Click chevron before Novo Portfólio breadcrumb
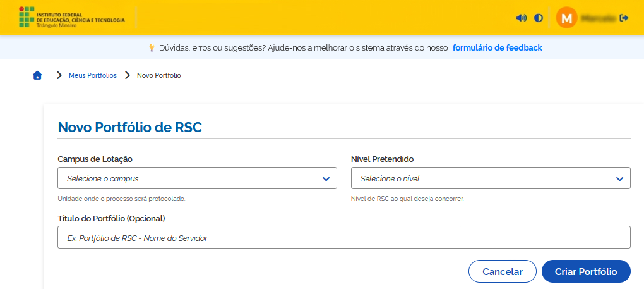This screenshot has width=644, height=289. pos(127,75)
